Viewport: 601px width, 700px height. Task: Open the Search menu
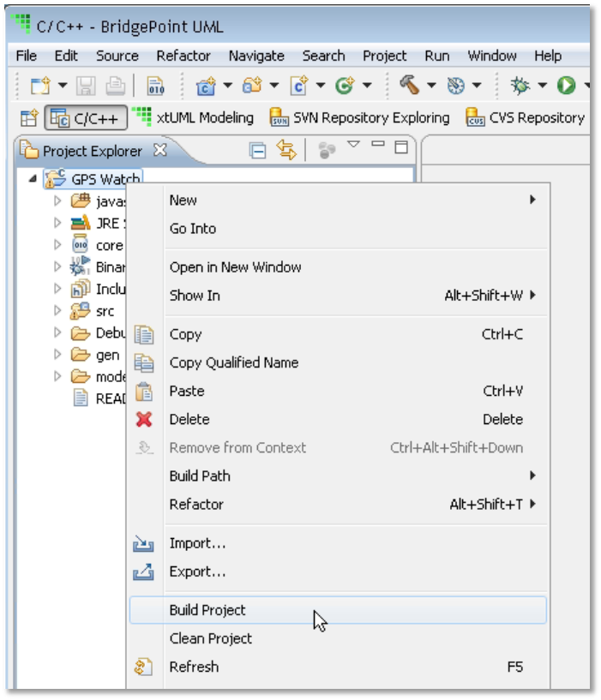323,56
